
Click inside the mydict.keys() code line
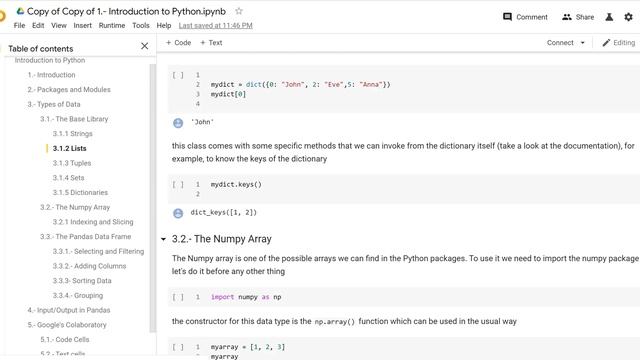(x=236, y=184)
